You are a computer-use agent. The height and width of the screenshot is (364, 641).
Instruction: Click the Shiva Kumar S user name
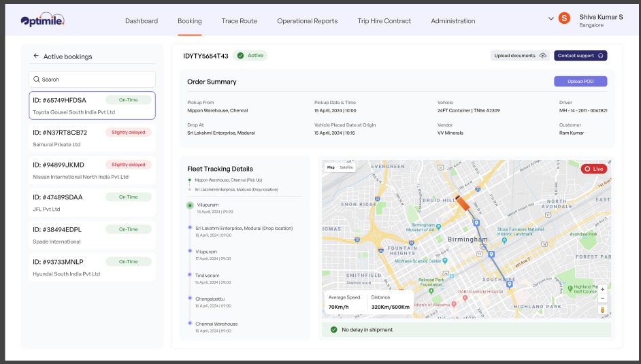tap(601, 17)
